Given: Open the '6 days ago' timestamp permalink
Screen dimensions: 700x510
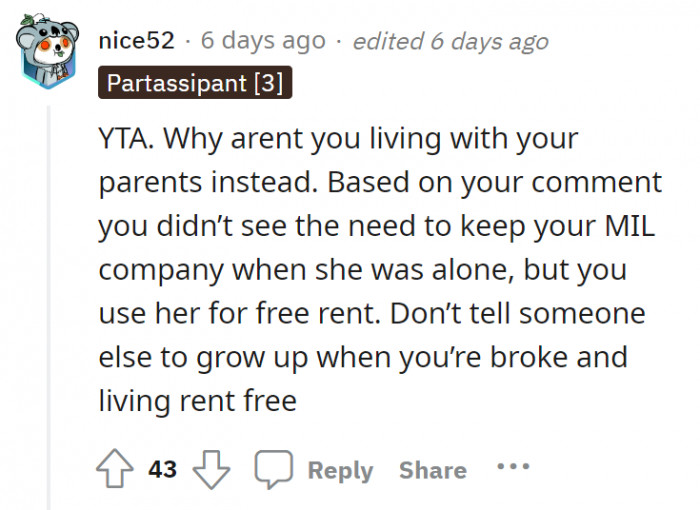Looking at the screenshot, I should point(263,41).
